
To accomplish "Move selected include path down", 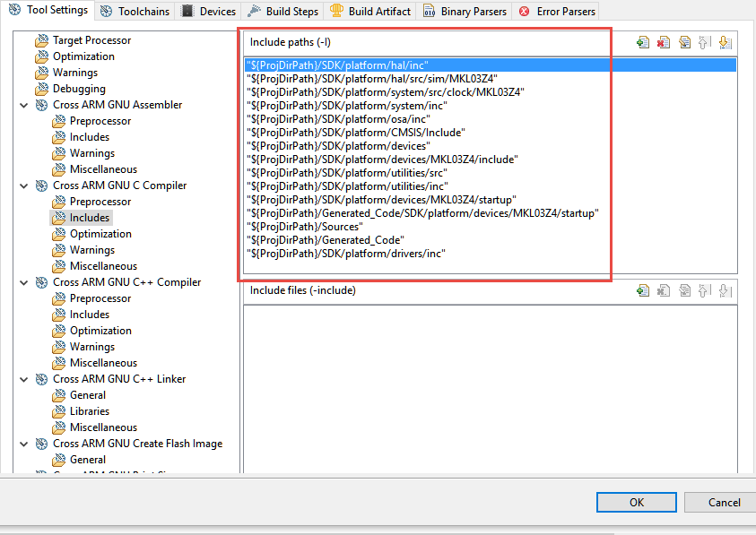I will pos(725,42).
